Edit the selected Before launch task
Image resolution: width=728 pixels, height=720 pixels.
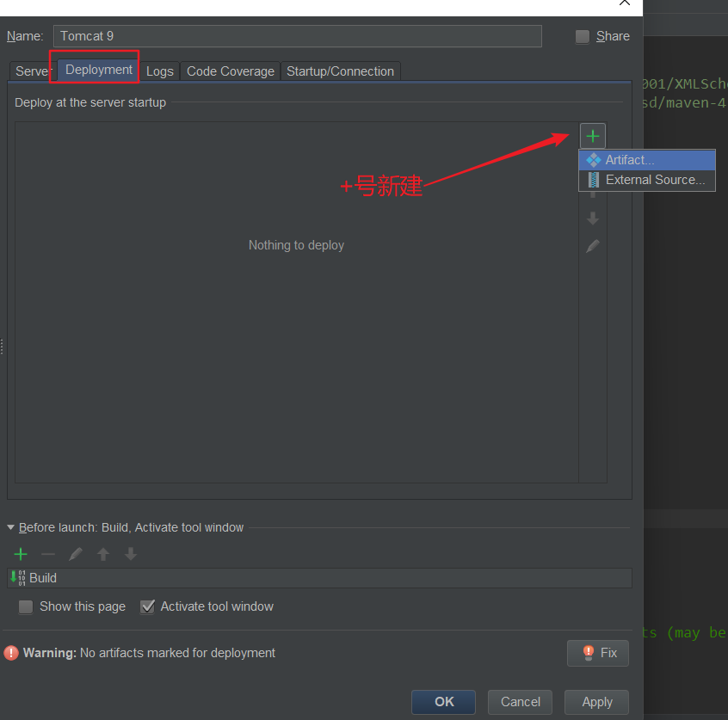click(x=76, y=554)
